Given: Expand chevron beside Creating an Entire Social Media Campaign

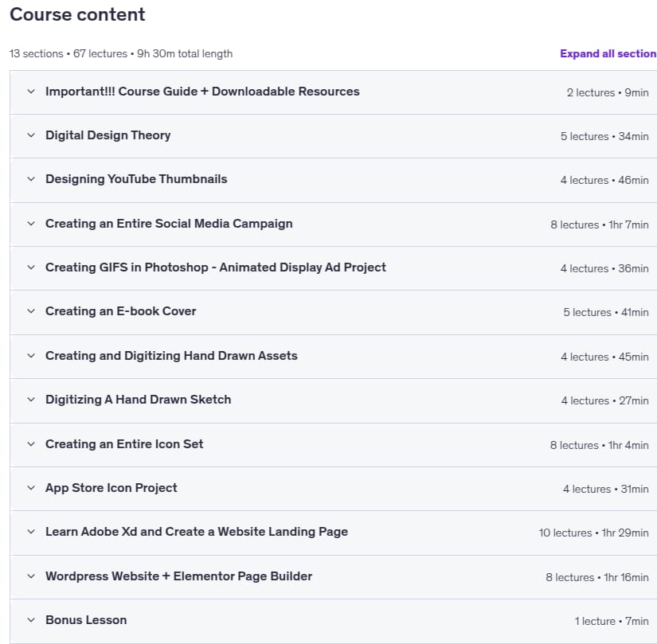Looking at the screenshot, I should pos(31,223).
